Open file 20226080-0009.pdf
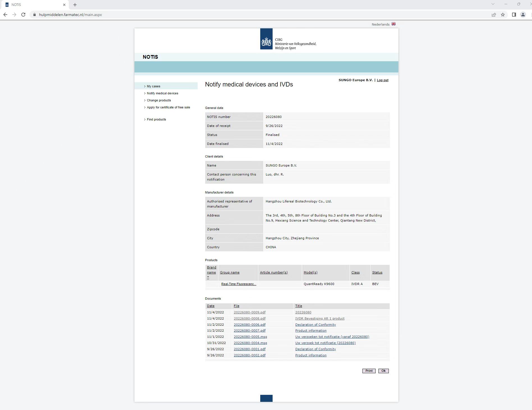The width and height of the screenshot is (532, 410). click(x=249, y=312)
